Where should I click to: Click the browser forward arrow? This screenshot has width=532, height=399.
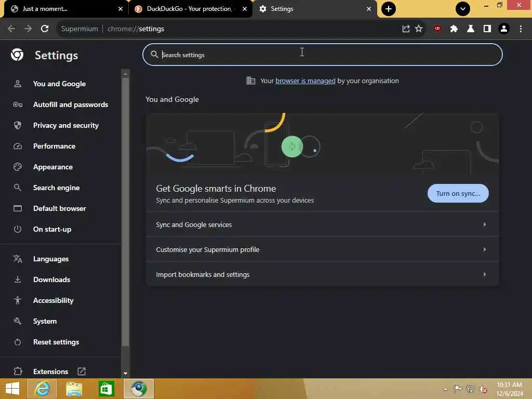28,29
